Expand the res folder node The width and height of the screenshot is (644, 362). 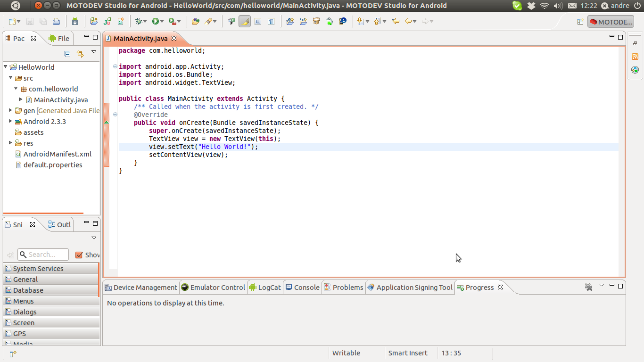point(11,143)
